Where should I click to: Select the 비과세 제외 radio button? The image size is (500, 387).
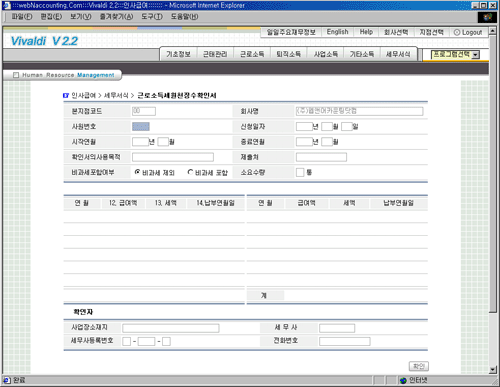click(x=137, y=172)
